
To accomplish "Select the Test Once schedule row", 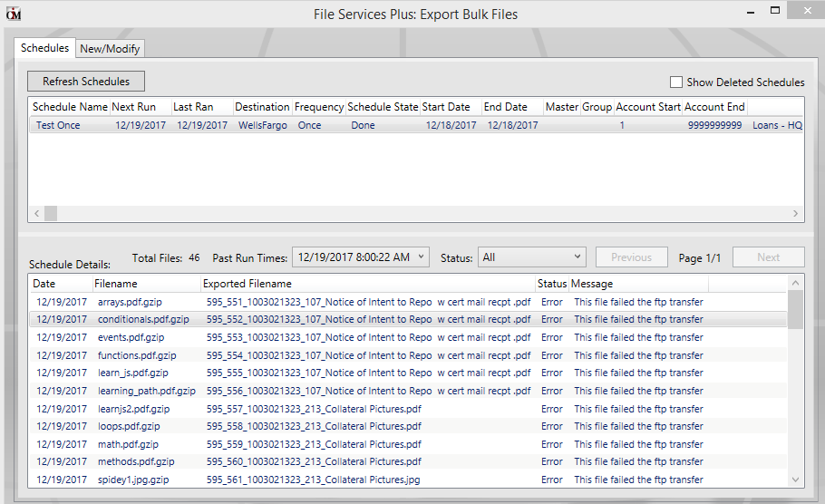I will click(x=415, y=125).
